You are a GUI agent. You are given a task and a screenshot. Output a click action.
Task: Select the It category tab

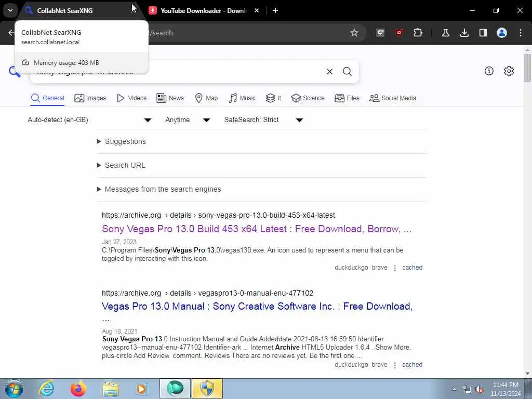(x=273, y=98)
